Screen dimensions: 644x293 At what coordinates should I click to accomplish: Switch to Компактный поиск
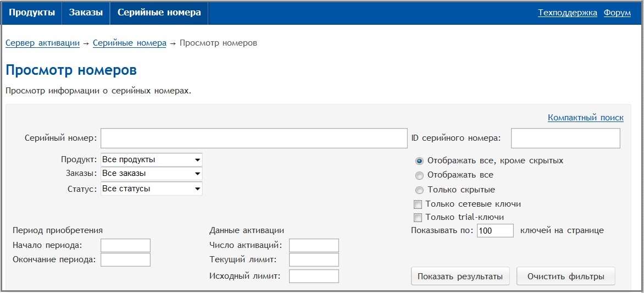[585, 118]
